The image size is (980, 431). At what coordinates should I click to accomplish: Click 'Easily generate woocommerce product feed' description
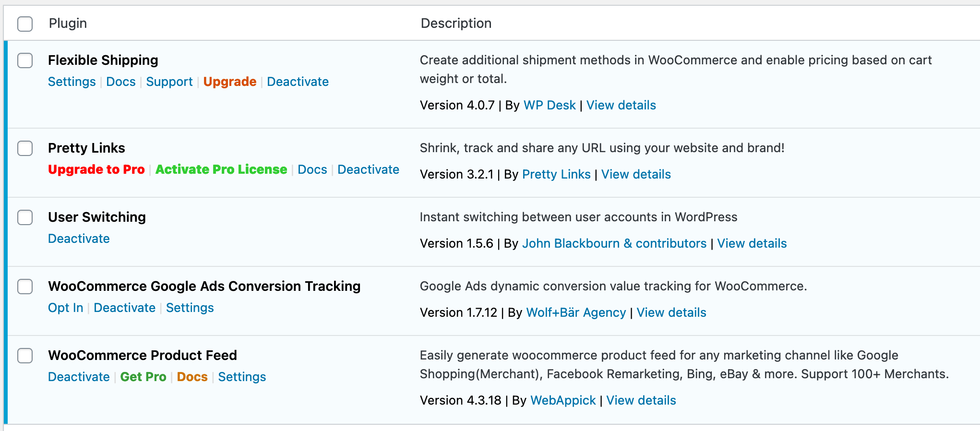tap(684, 364)
